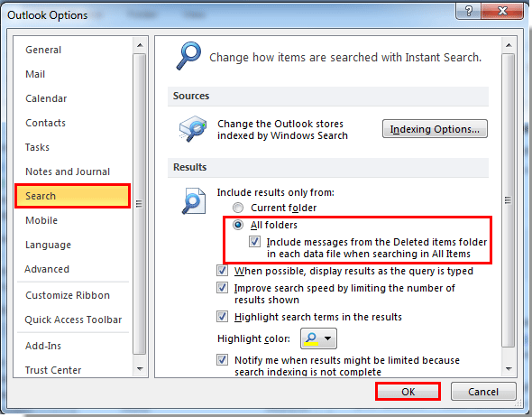This screenshot has height=417, width=532.
Task: Confirm the settings with OK
Action: (408, 392)
